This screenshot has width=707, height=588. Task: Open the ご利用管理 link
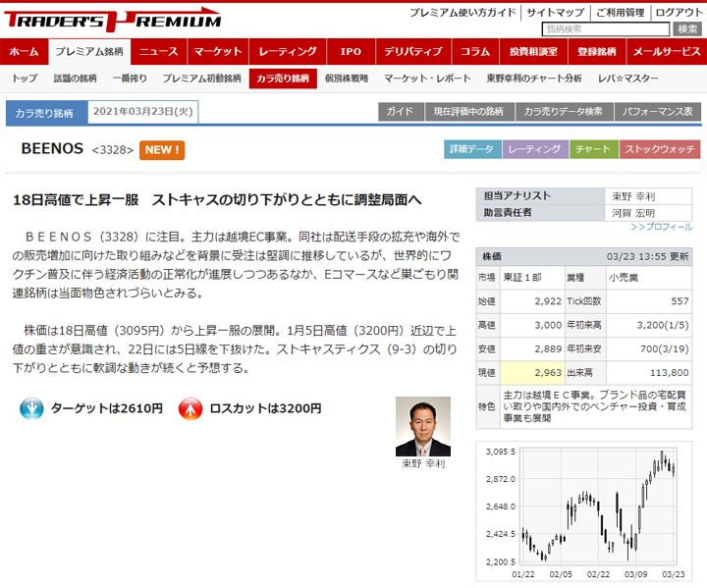pyautogui.click(x=621, y=13)
